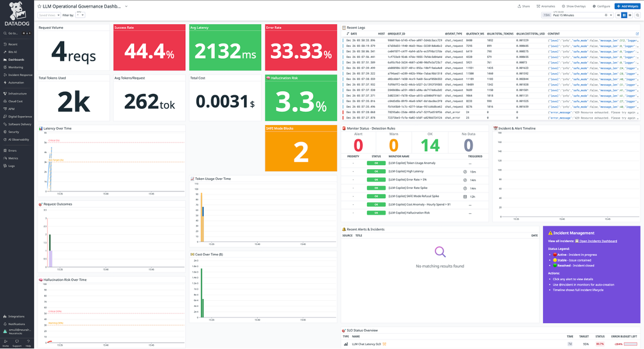Click the Software Delivery sidebar icon
The height and width of the screenshot is (349, 644).
click(5, 124)
